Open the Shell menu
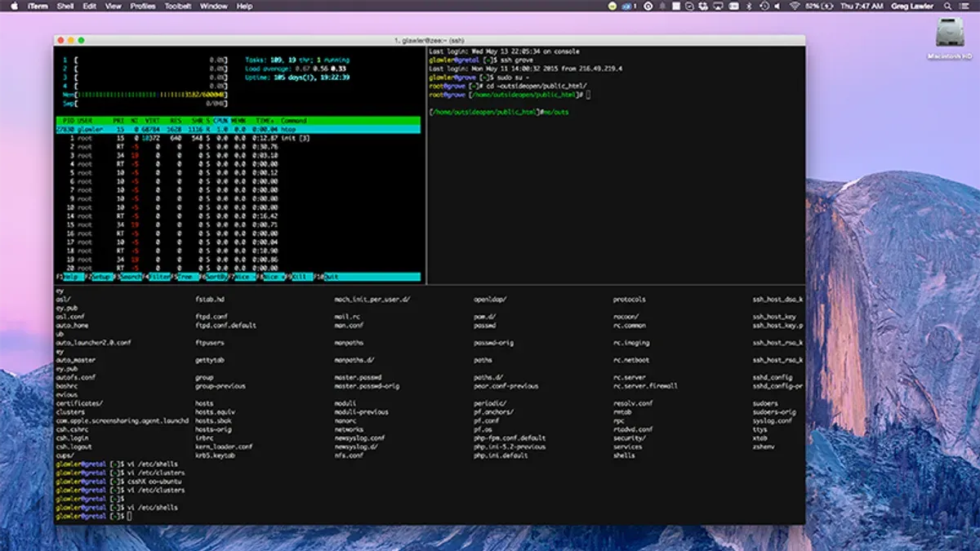 pyautogui.click(x=66, y=6)
